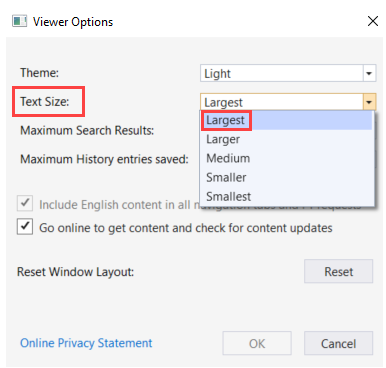
Task: Click the OK button
Action: 257,343
